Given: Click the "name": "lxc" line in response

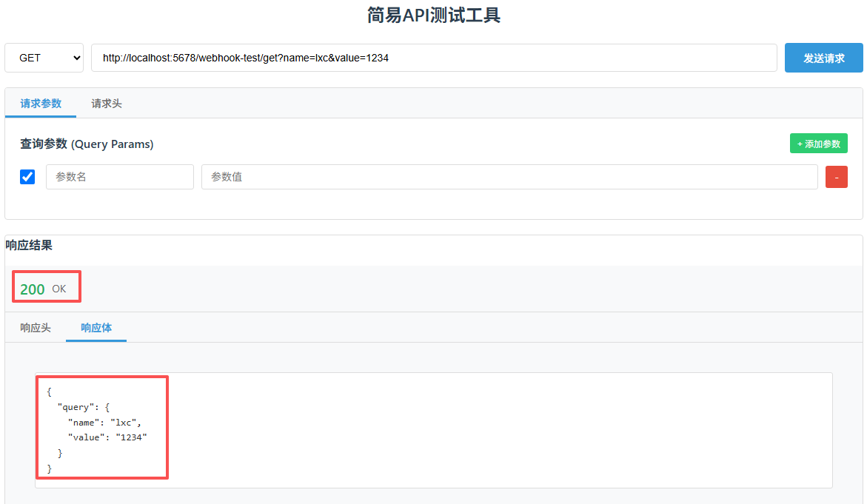Looking at the screenshot, I should tap(104, 423).
